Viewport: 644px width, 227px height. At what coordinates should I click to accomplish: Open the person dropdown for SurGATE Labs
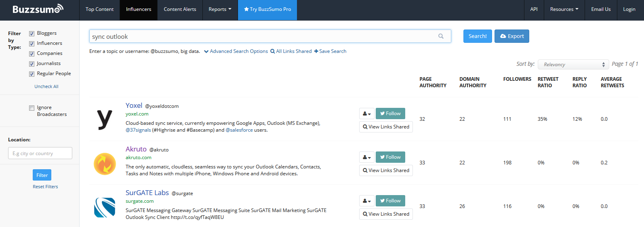(x=366, y=201)
